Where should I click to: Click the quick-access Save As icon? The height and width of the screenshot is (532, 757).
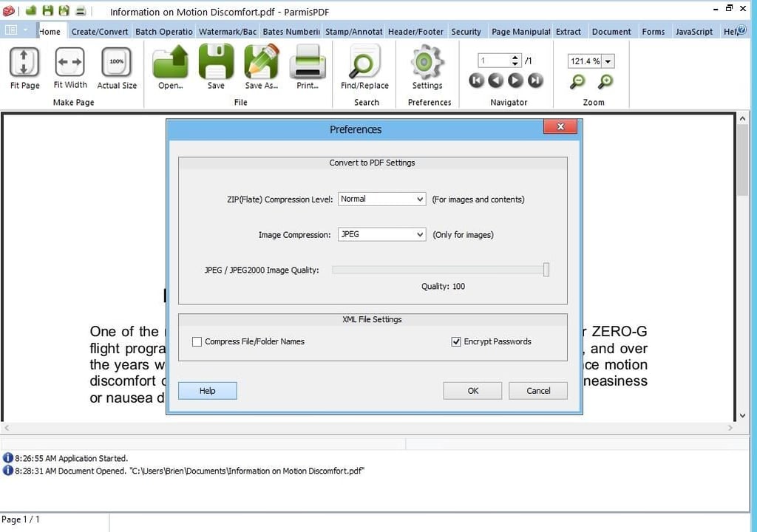point(64,10)
